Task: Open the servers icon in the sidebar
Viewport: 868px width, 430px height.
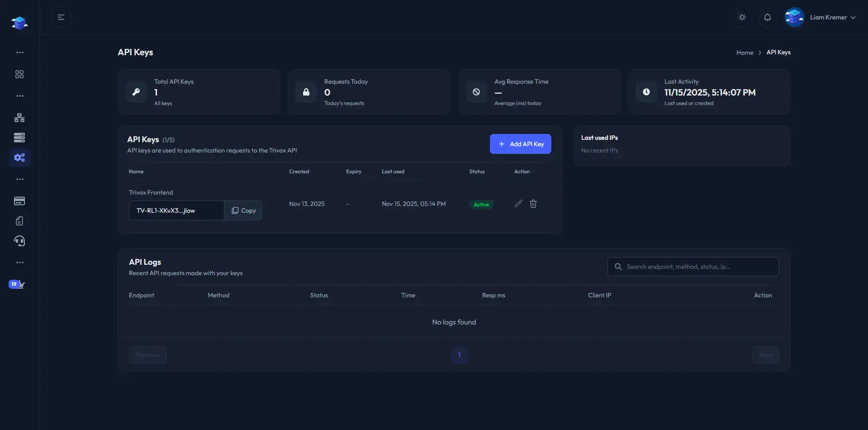Action: (x=19, y=137)
